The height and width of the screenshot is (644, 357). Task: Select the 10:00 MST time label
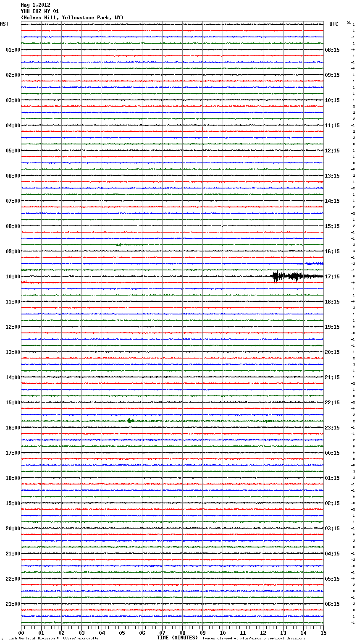[x=13, y=277]
